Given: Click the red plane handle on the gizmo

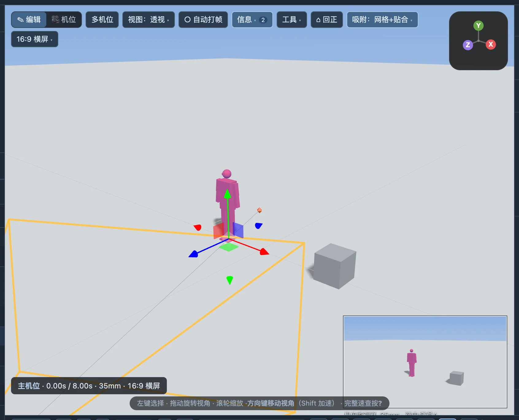Looking at the screenshot, I should pyautogui.click(x=218, y=231).
